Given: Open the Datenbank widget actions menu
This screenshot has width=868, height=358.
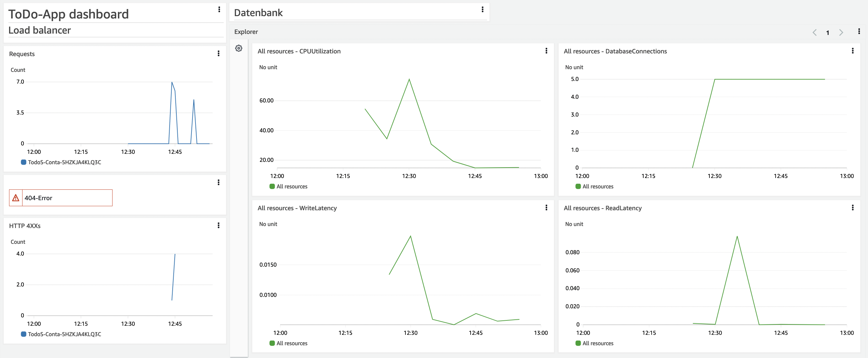Looking at the screenshot, I should (482, 9).
